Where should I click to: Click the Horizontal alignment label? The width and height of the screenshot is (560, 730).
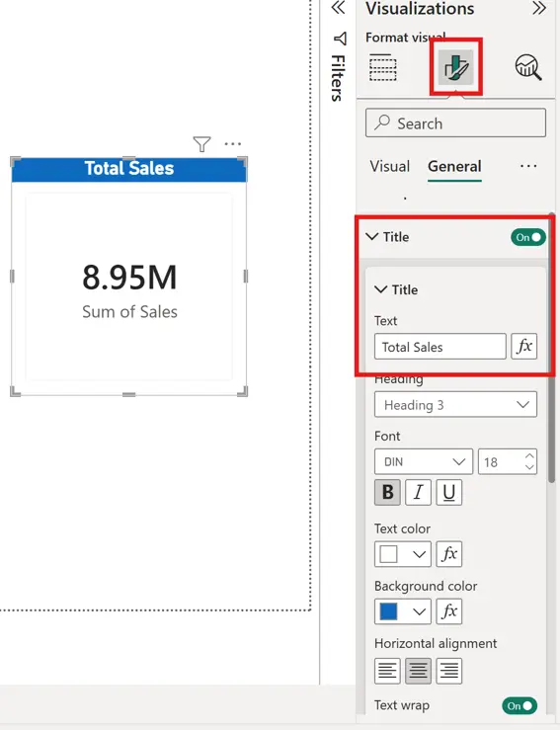[x=436, y=643]
